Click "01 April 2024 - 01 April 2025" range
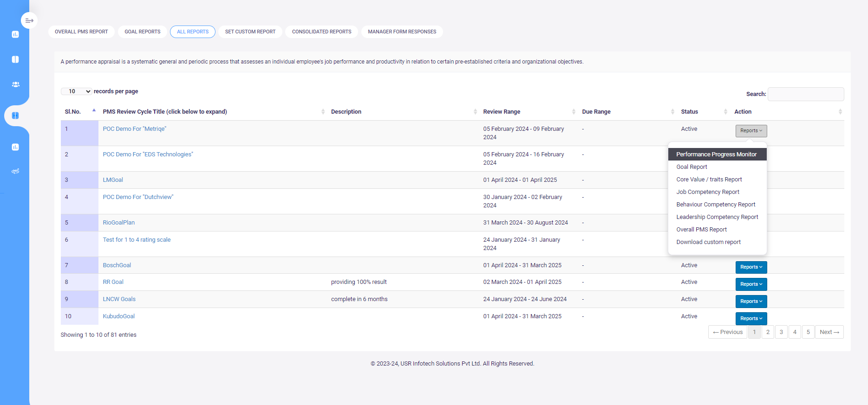Image resolution: width=868 pixels, height=405 pixels. [520, 180]
